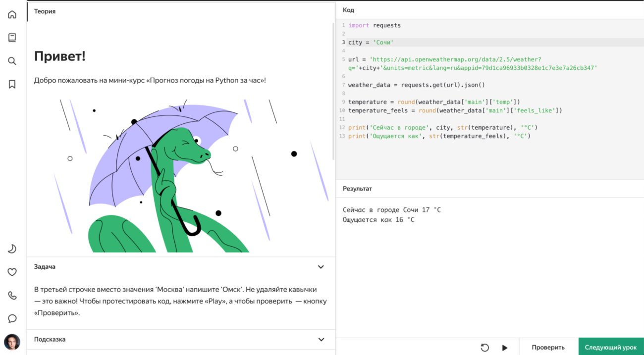The width and height of the screenshot is (644, 355).
Task: Open chat support via the speech bubble icon
Action: (12, 318)
